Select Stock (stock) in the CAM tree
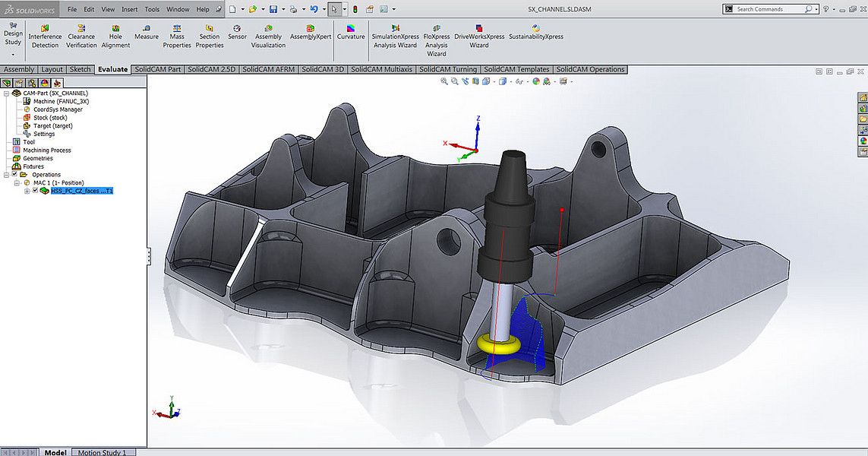868x456 pixels. [50, 118]
